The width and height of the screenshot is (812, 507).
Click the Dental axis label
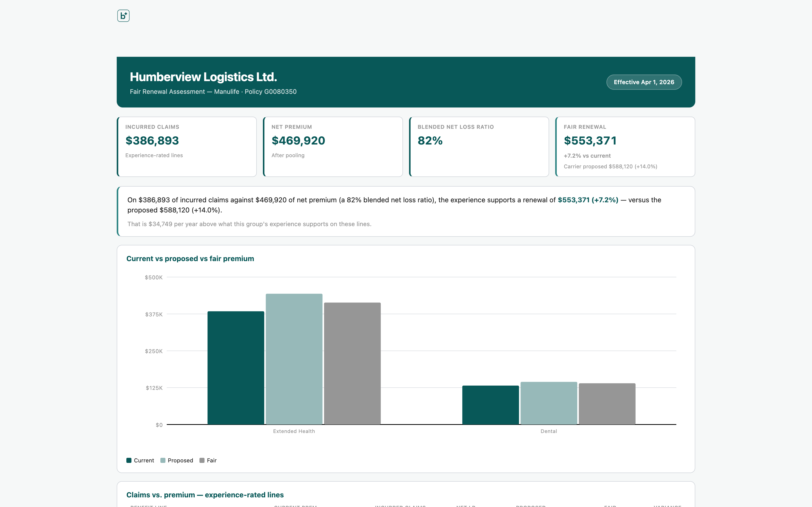click(x=549, y=431)
